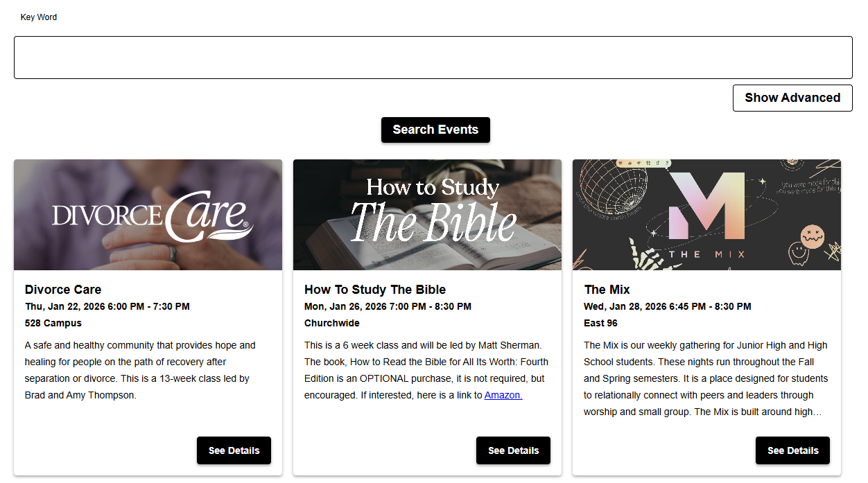The width and height of the screenshot is (868, 483).
Task: Select The Mix banner image
Action: (706, 215)
